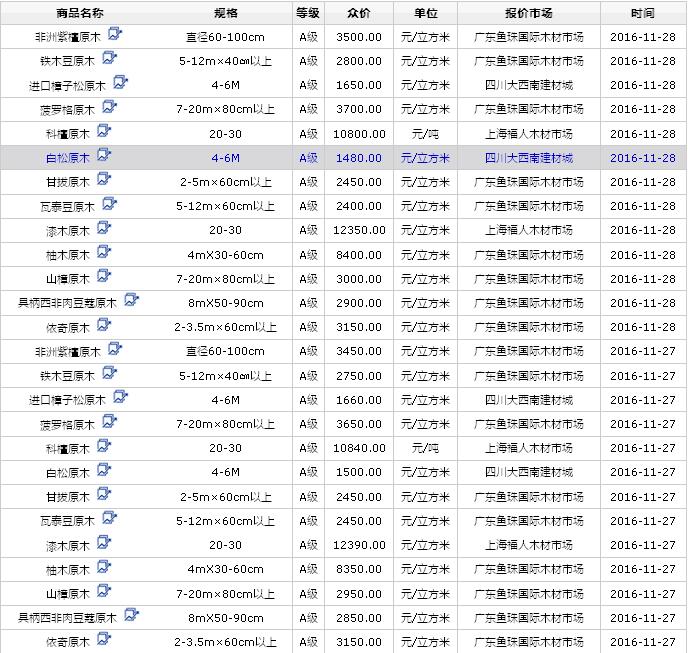Select 四川大西南建材城 market in the highlighted row
The height and width of the screenshot is (653, 688).
[x=528, y=158]
